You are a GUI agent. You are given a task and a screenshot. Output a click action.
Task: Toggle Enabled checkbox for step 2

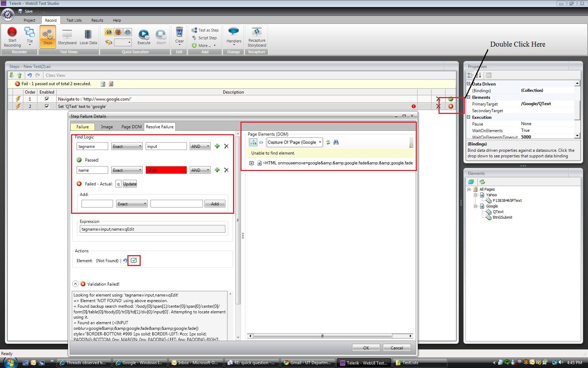pos(47,106)
